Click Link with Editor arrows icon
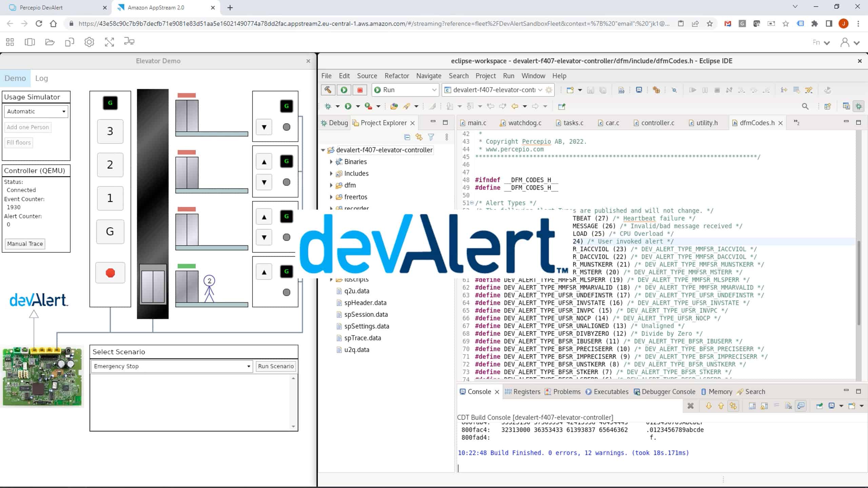The width and height of the screenshot is (868, 488). click(419, 137)
